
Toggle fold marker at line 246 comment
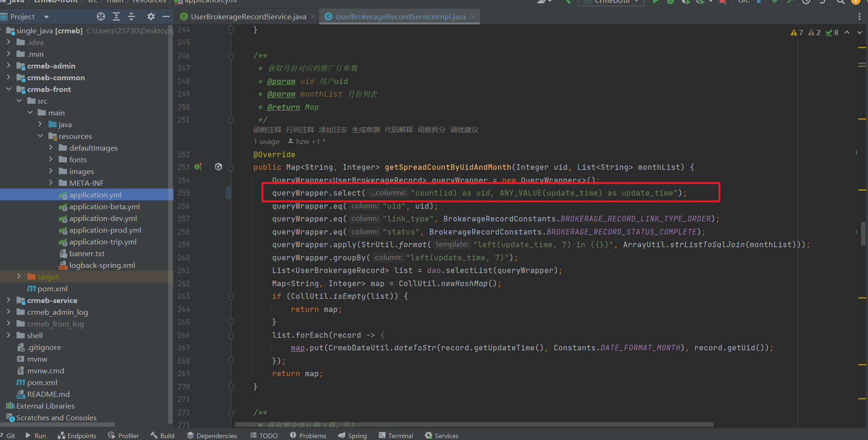[231, 56]
